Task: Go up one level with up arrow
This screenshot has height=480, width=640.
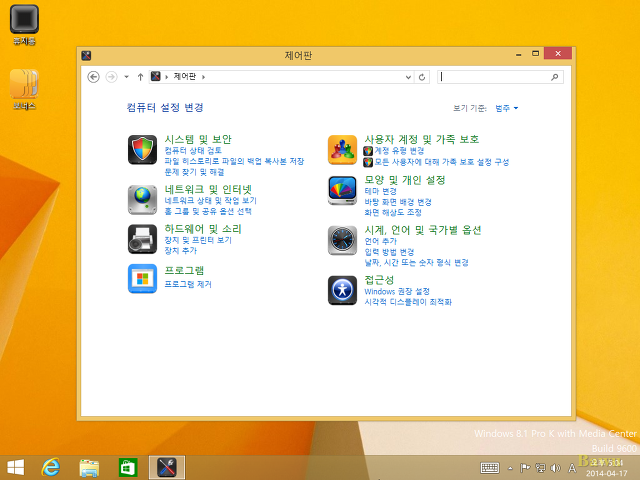Action: (x=140, y=77)
